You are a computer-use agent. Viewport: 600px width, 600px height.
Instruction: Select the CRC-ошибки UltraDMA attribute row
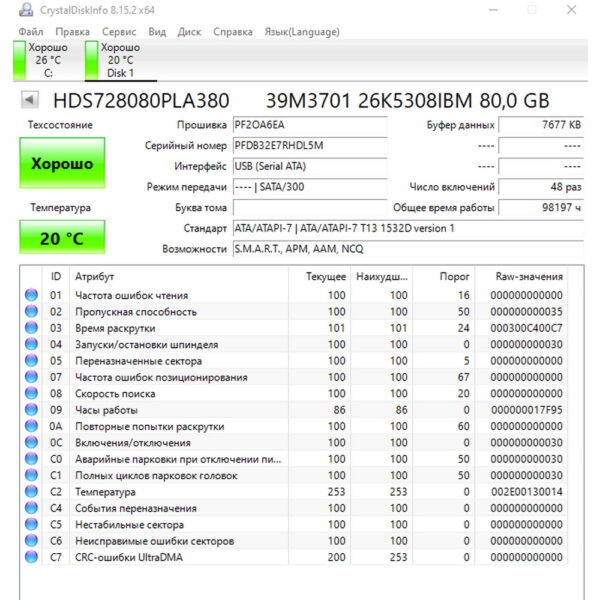coord(294,557)
